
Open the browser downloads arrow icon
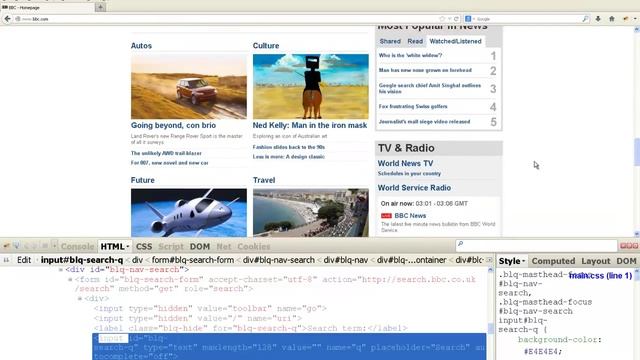pos(598,19)
